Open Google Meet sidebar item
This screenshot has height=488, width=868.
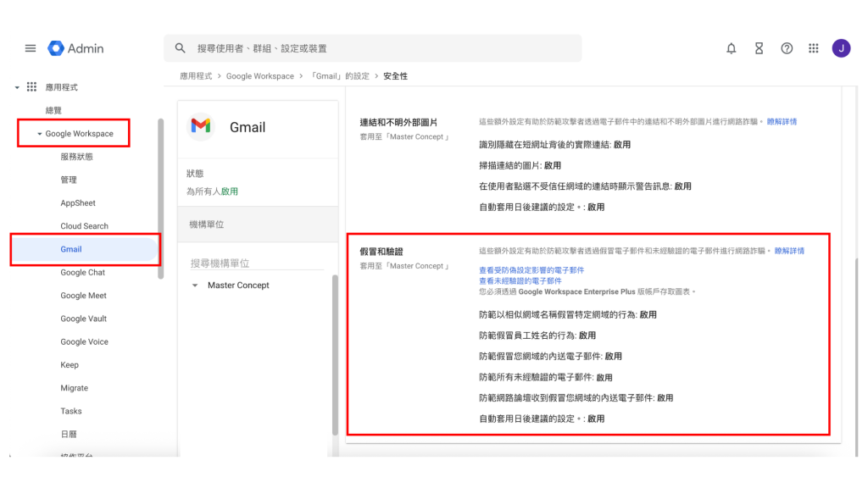(84, 296)
